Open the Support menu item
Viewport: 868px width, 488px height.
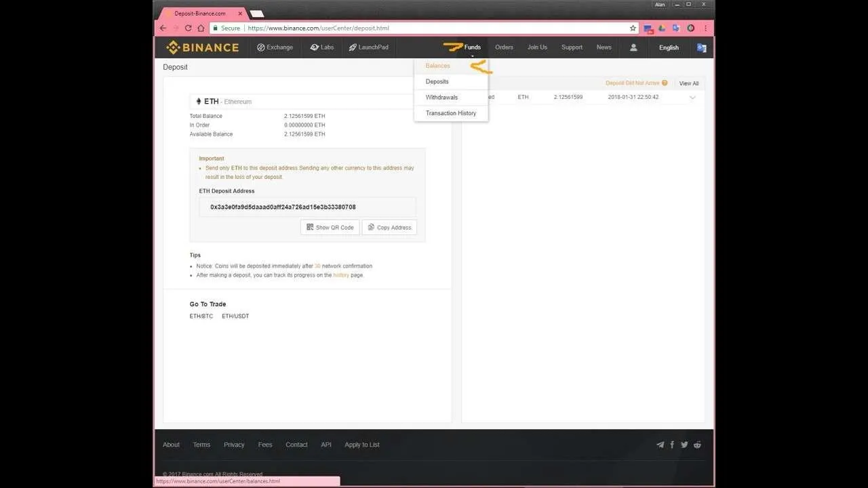click(x=572, y=47)
